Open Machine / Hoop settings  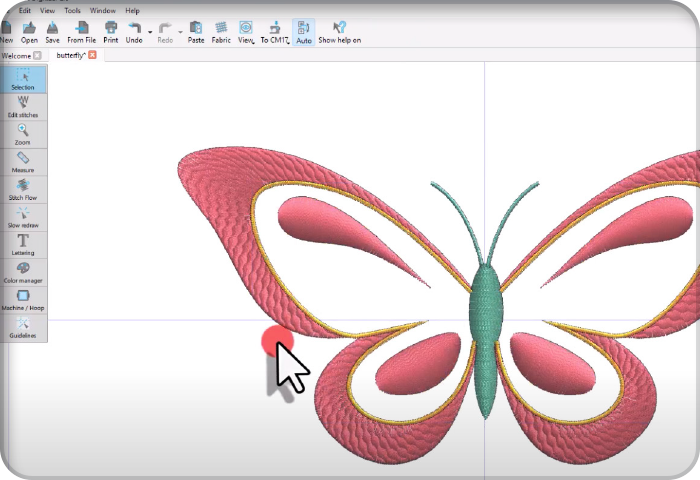[x=23, y=298]
